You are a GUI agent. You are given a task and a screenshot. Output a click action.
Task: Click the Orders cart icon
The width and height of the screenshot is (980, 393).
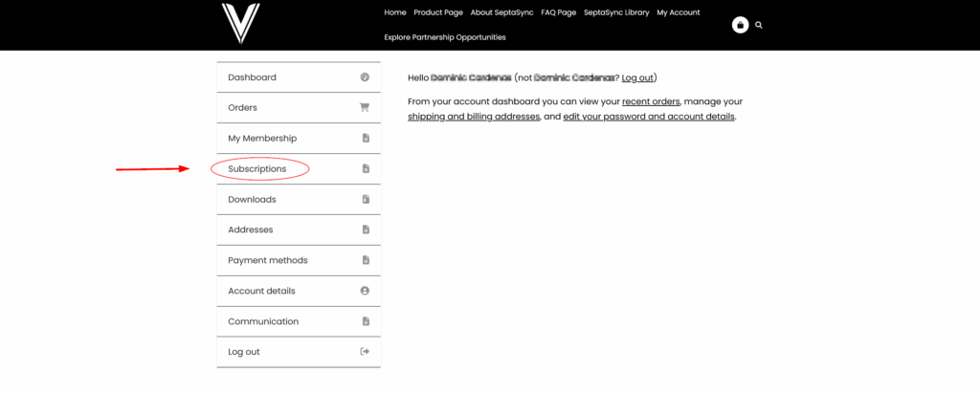coord(365,108)
